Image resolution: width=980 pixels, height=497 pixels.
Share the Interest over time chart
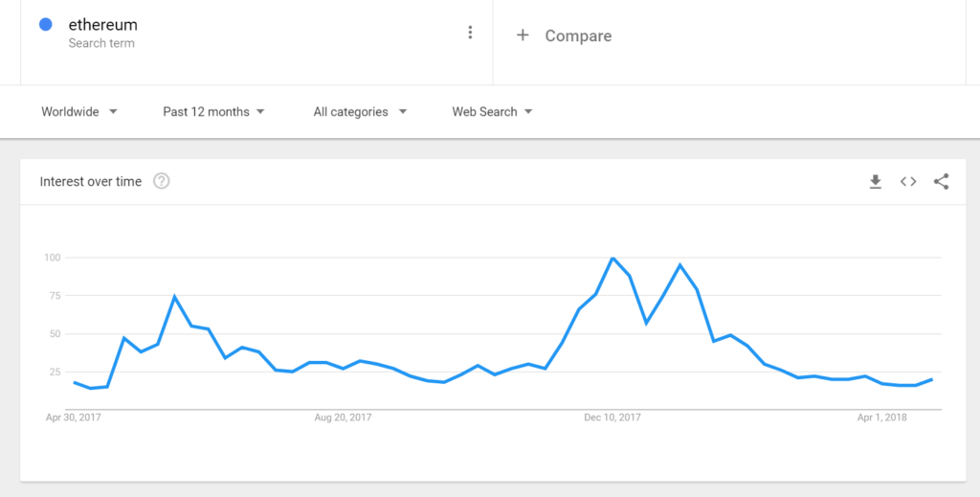tap(942, 181)
